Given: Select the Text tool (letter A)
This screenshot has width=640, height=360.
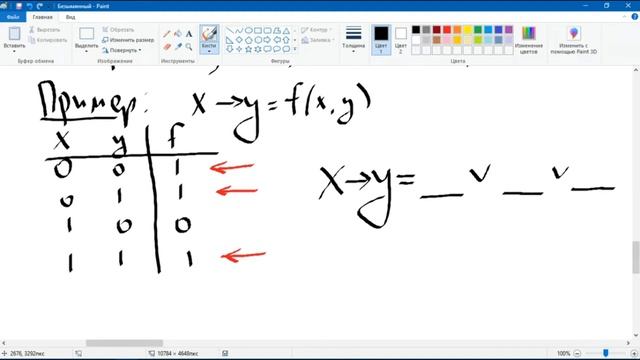Looking at the screenshot, I should (x=189, y=34).
